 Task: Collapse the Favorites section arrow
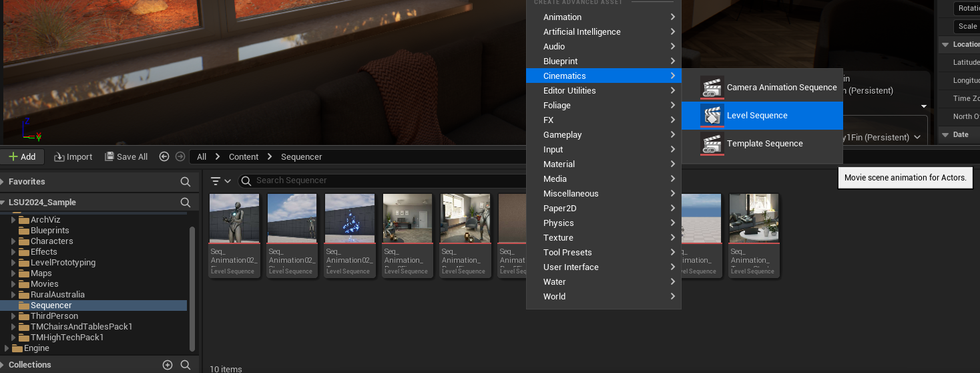tap(2, 182)
